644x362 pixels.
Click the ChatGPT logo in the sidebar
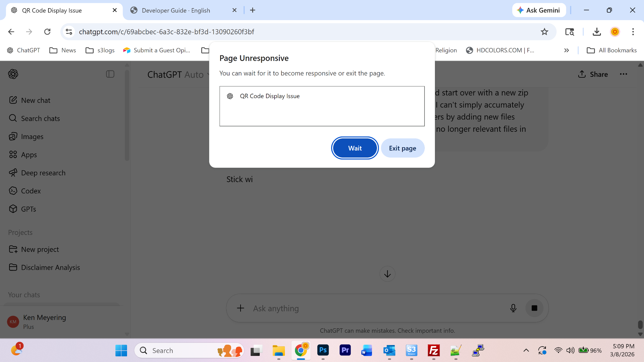click(13, 74)
